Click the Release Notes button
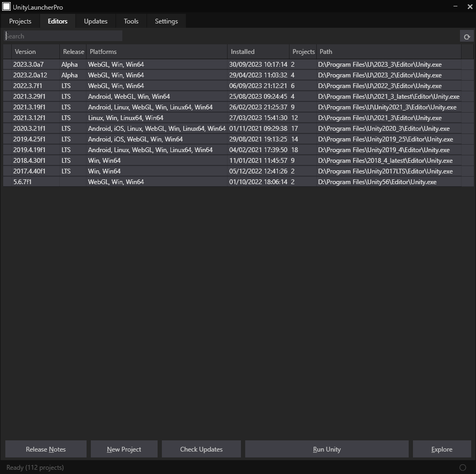The width and height of the screenshot is (476, 474). pyautogui.click(x=46, y=449)
